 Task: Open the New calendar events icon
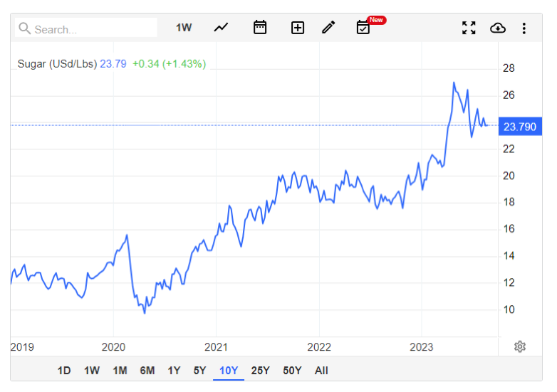click(x=363, y=27)
